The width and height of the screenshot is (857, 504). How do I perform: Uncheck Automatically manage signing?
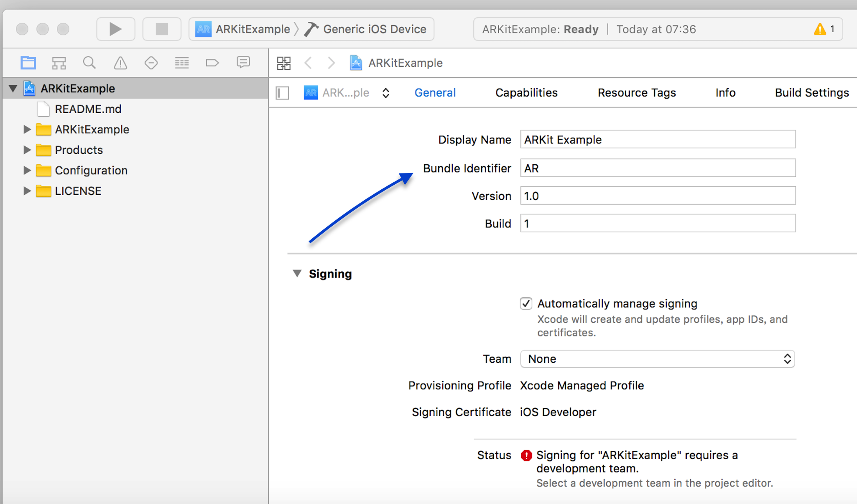(526, 303)
